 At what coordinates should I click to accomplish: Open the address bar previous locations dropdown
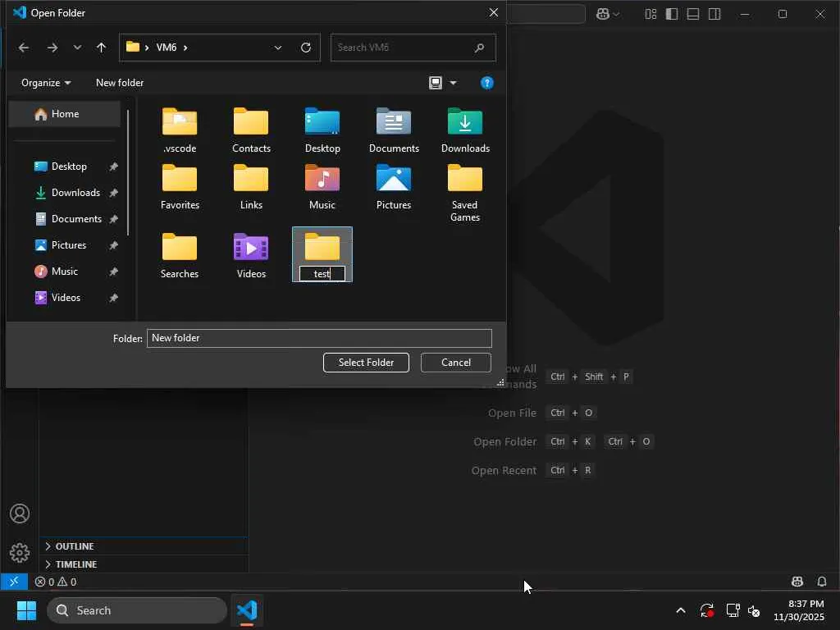(x=278, y=48)
